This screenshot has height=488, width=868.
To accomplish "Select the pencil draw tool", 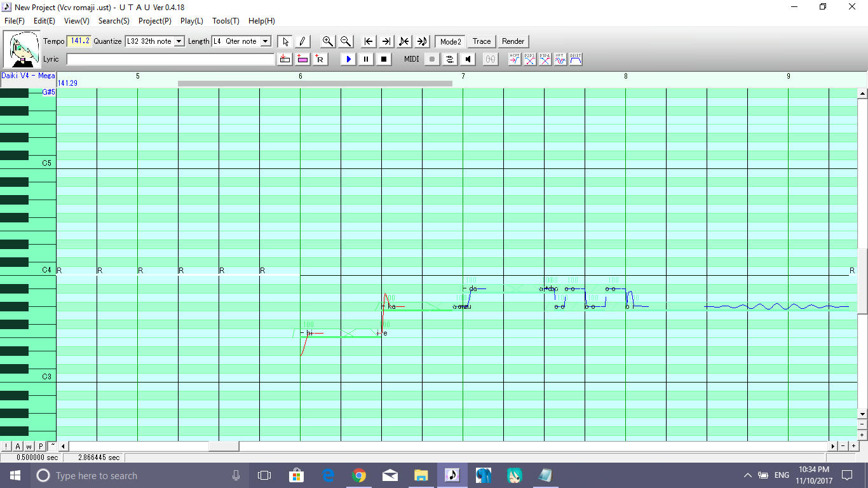I will coord(302,41).
